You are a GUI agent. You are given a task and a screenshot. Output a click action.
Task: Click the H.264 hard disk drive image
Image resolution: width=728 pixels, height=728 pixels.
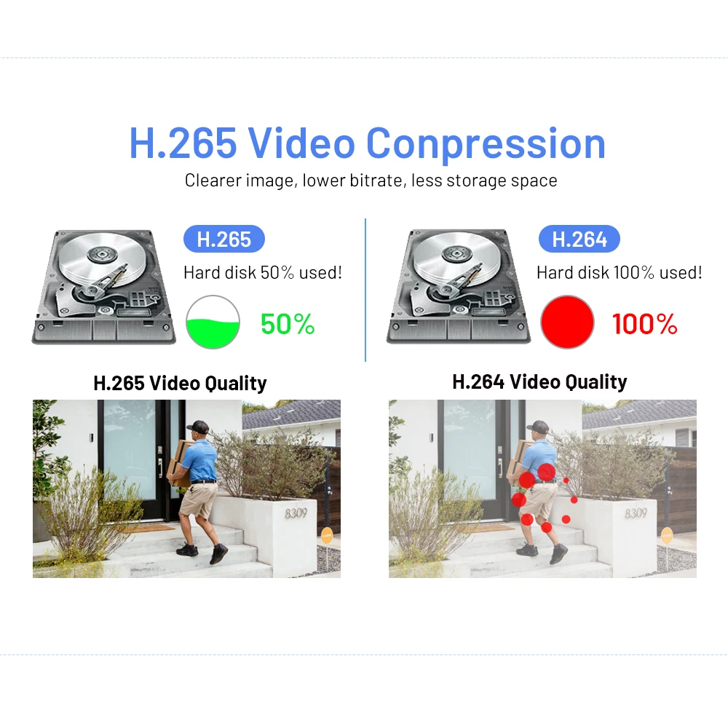[x=458, y=286]
